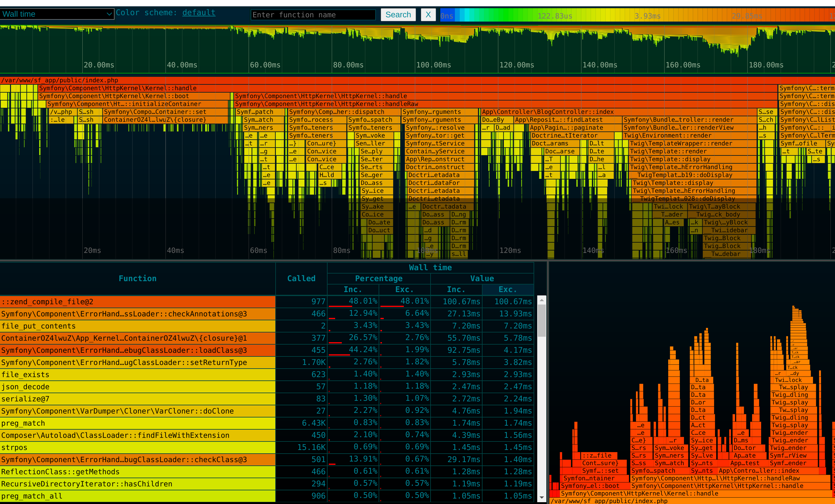Click the default color scheme link
This screenshot has width=835, height=504.
tap(199, 12)
